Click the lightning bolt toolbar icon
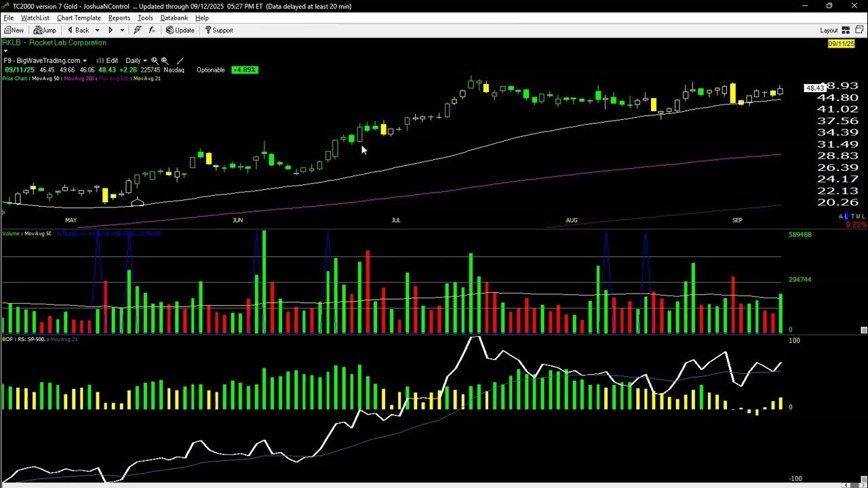 (x=138, y=30)
